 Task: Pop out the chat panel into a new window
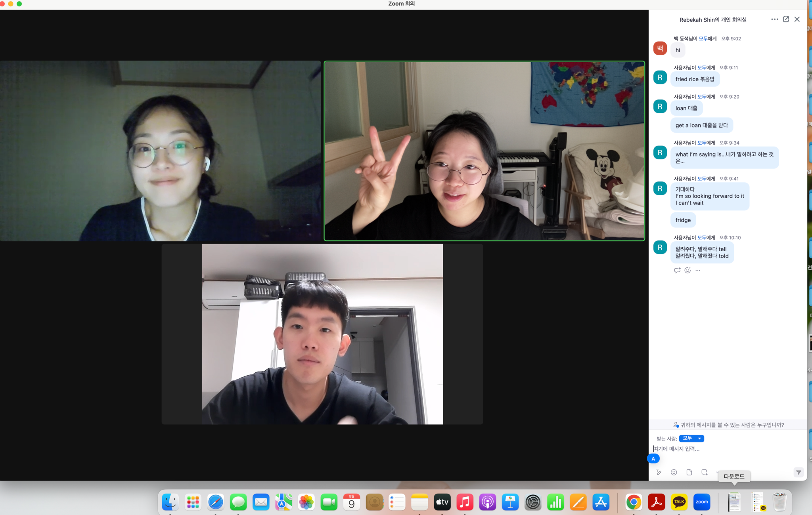(786, 19)
